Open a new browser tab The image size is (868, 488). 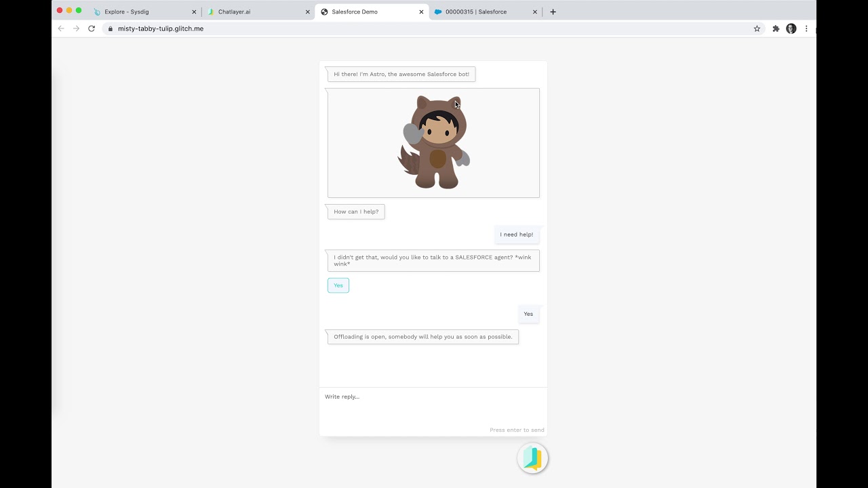[x=553, y=12]
